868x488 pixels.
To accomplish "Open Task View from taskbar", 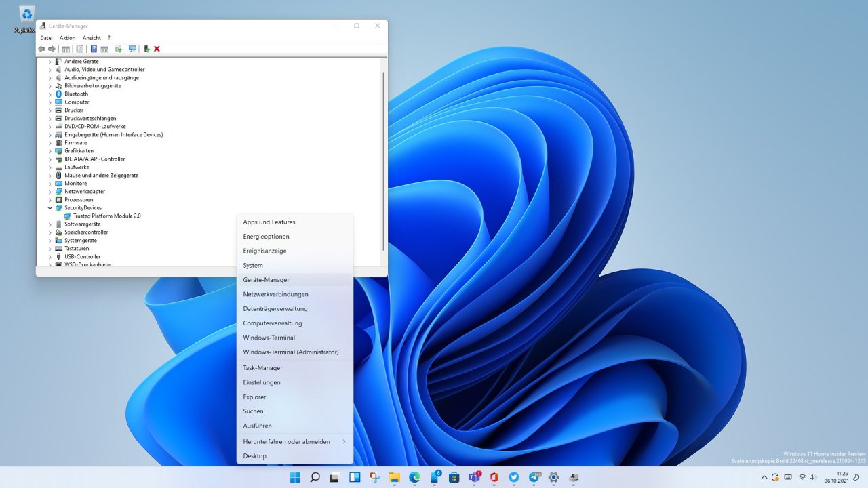I will coord(334,477).
